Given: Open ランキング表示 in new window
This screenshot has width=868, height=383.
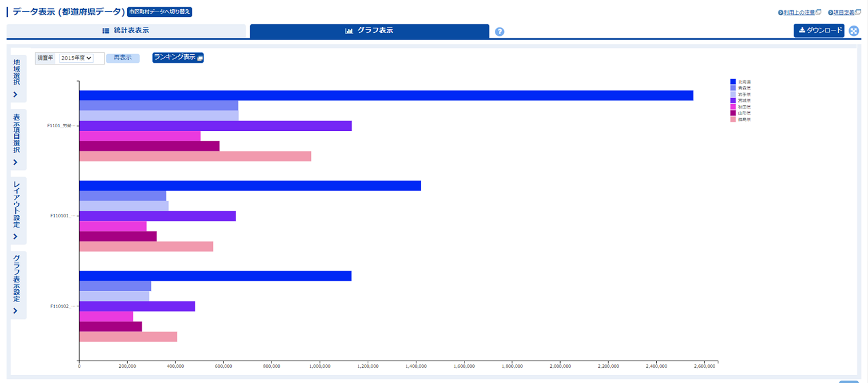Looking at the screenshot, I should [178, 57].
